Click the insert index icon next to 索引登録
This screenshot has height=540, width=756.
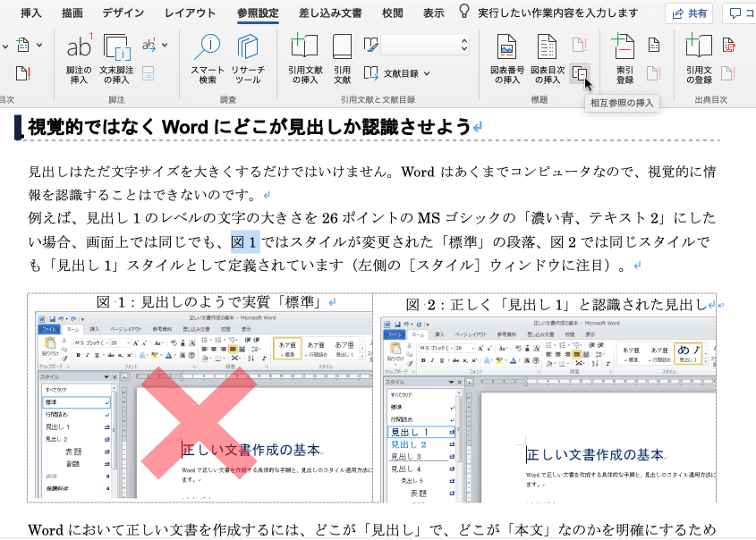[x=654, y=46]
